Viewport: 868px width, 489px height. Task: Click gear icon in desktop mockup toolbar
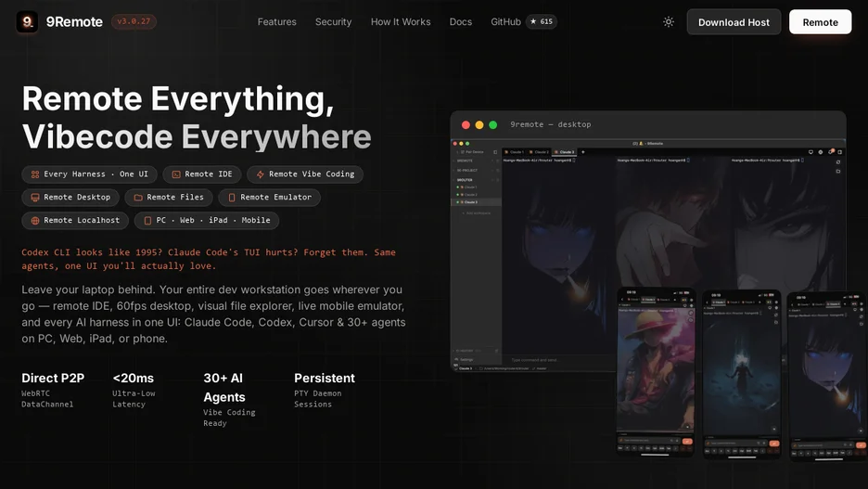pos(821,152)
